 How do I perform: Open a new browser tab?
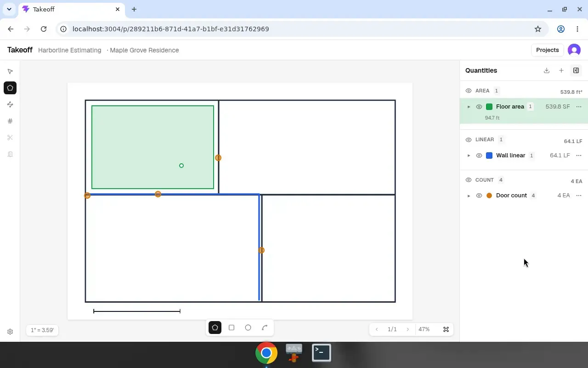pyautogui.click(x=134, y=9)
